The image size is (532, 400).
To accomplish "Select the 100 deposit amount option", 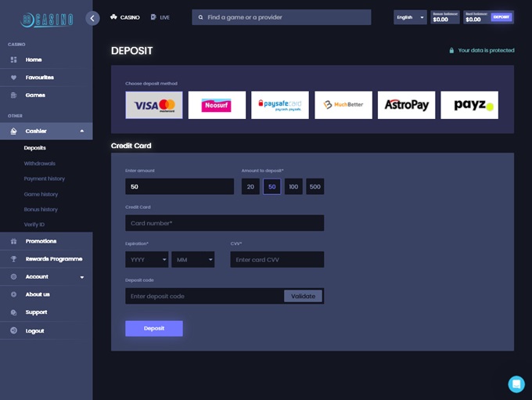I will (x=293, y=186).
